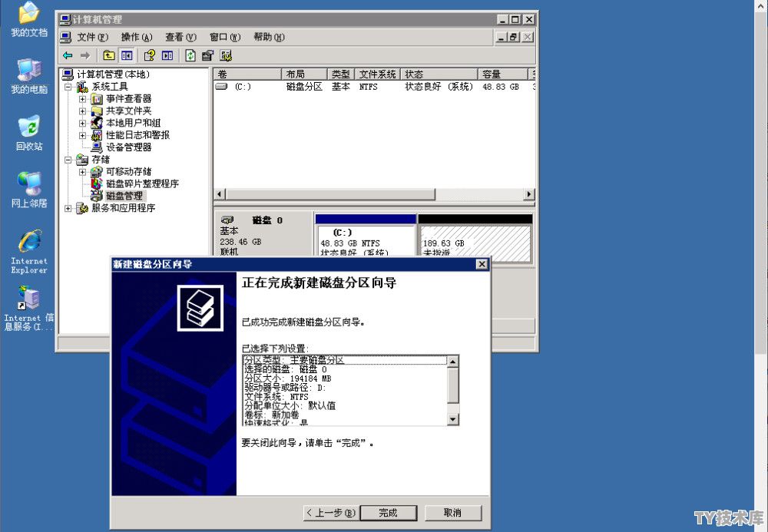The height and width of the screenshot is (532, 768).
Task: Expand the 事件查看器 node
Action: point(82,99)
